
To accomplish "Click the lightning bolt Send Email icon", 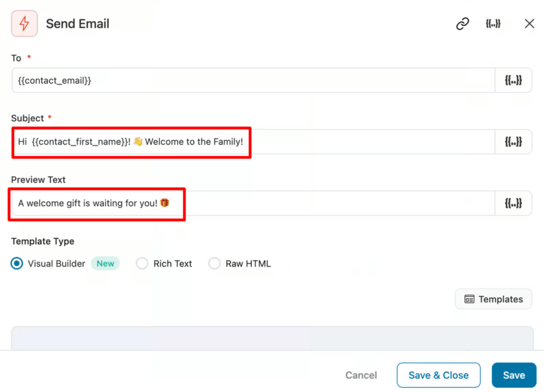I will click(24, 23).
